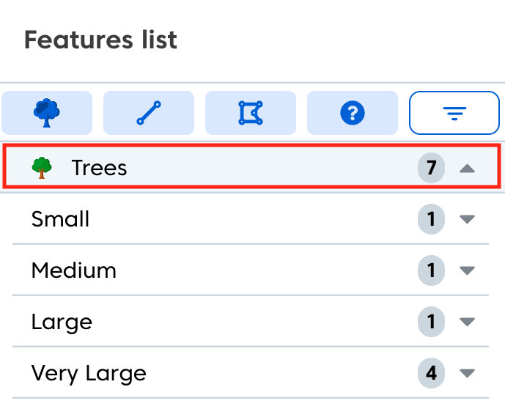This screenshot has height=420, width=505.
Task: Collapse the Trees group arrow
Action: coord(467,169)
